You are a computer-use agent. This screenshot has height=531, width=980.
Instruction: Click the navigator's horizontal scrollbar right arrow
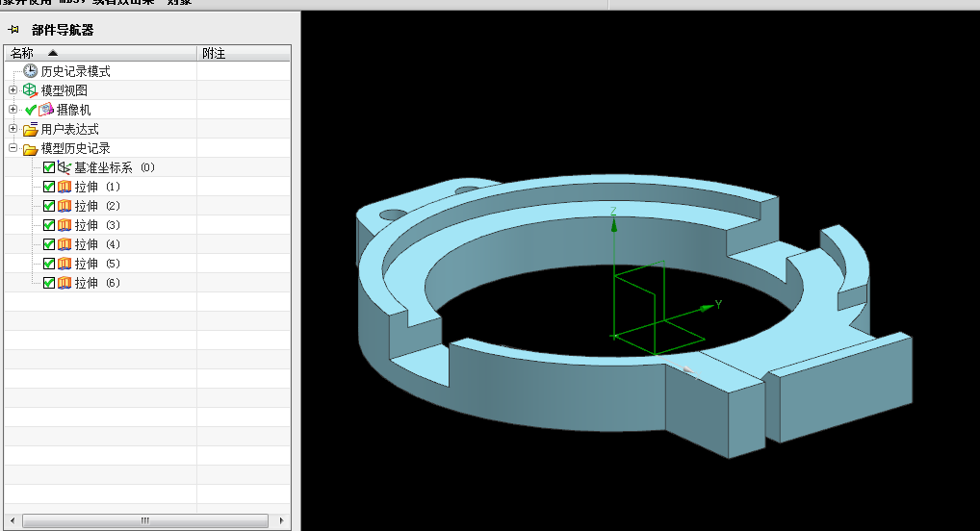(x=282, y=520)
